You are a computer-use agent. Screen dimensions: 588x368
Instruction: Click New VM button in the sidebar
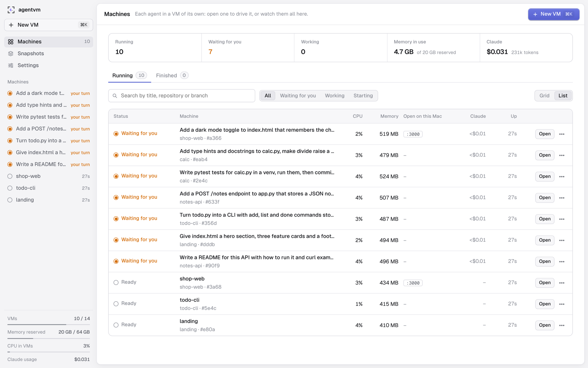49,25
